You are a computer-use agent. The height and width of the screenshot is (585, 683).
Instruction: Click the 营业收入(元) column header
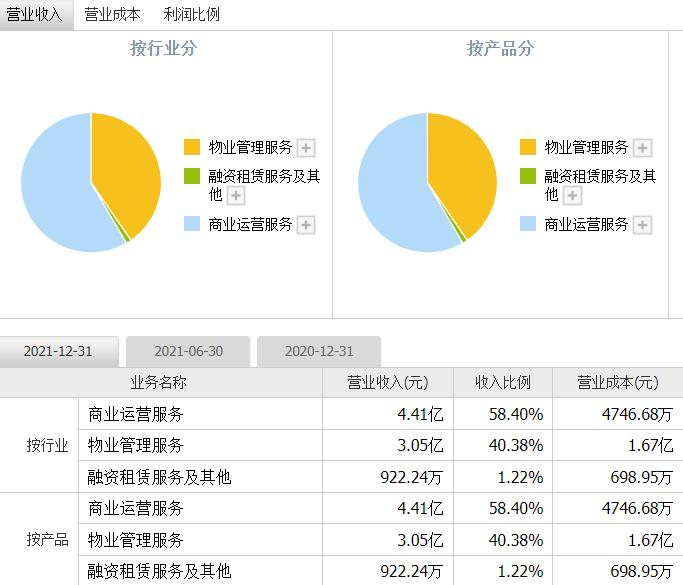click(x=387, y=383)
